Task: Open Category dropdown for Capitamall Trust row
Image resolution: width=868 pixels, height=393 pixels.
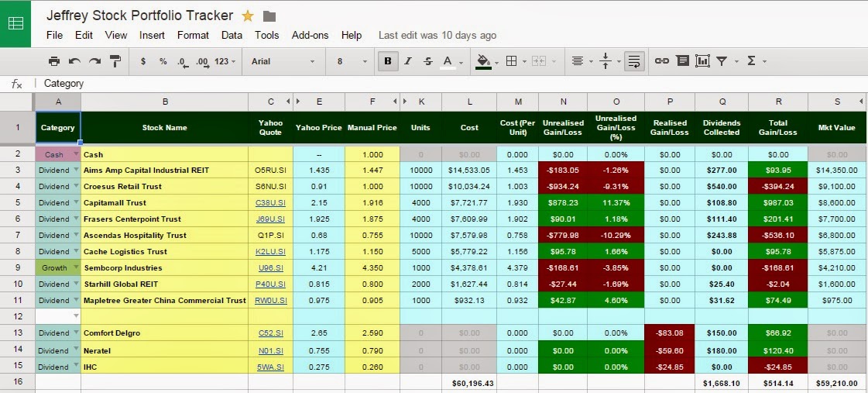Action: coord(76,202)
